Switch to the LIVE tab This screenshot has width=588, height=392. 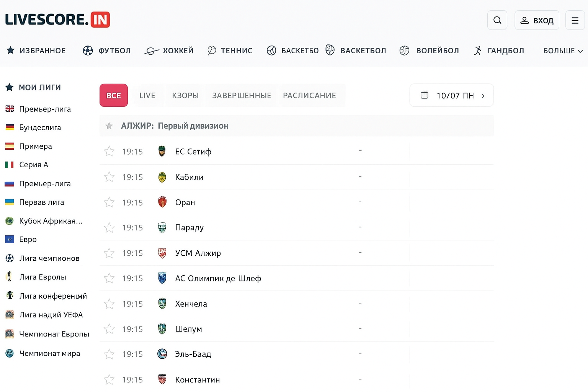point(147,95)
